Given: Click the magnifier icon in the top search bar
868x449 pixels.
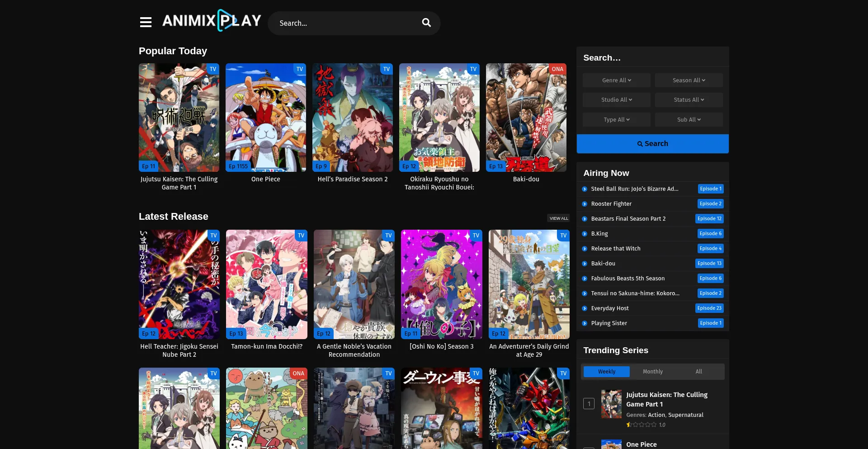Looking at the screenshot, I should pos(426,23).
